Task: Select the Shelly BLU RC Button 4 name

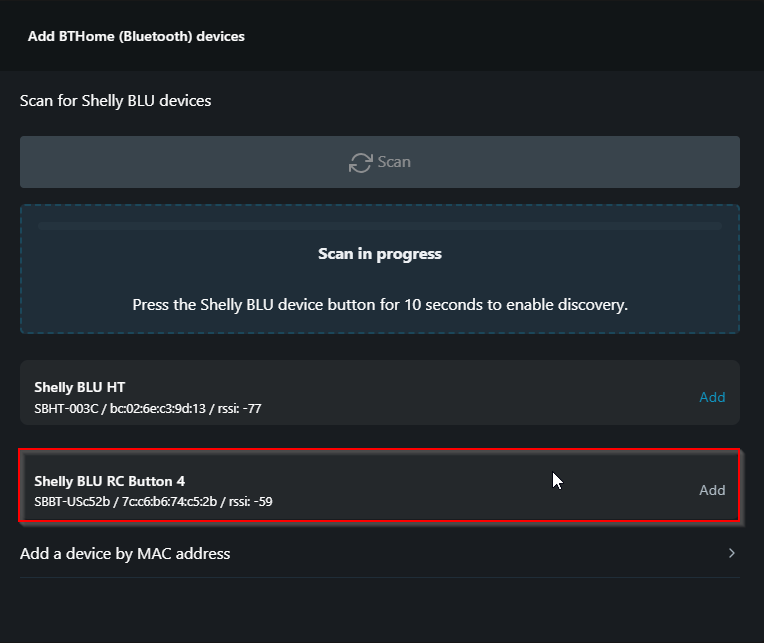Action: pos(110,481)
